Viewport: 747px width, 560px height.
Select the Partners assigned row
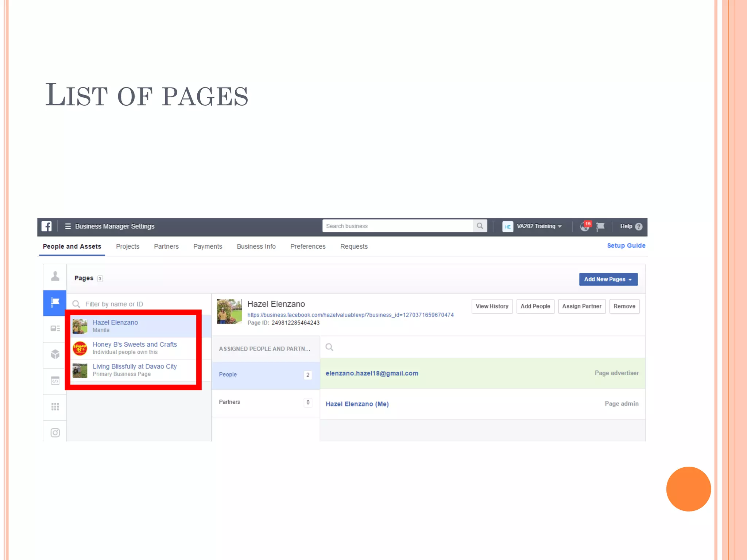[266, 402]
